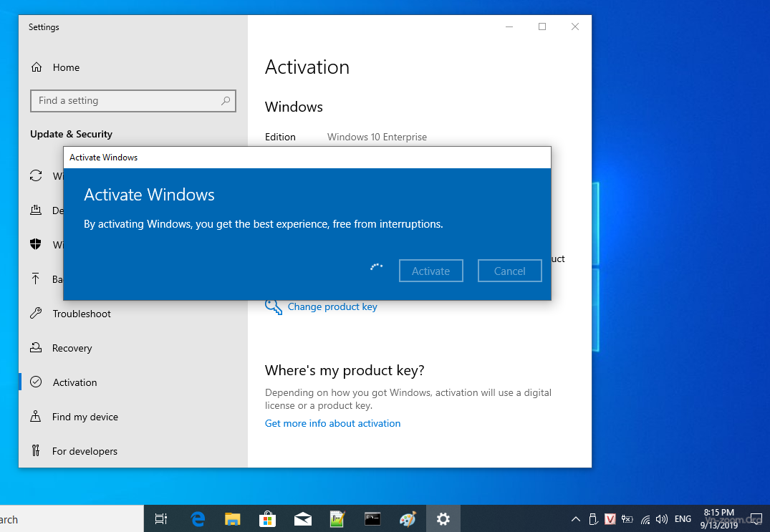Click the Update & Security heading

coord(71,134)
